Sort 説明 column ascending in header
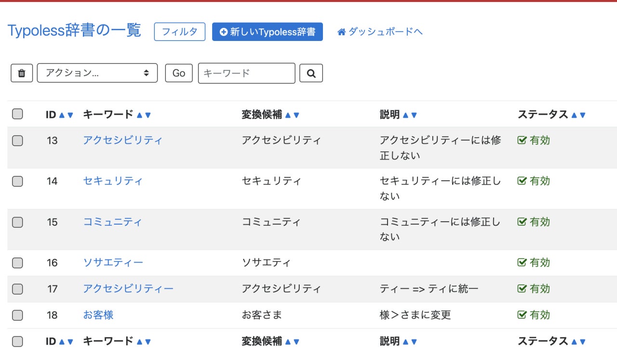The width and height of the screenshot is (617, 364). click(405, 115)
